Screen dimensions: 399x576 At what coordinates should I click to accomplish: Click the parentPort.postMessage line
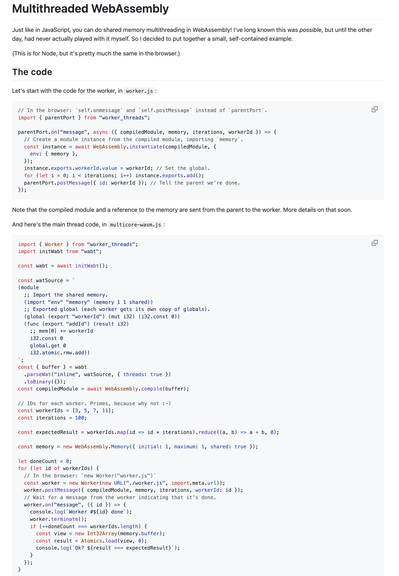pyautogui.click(x=132, y=183)
